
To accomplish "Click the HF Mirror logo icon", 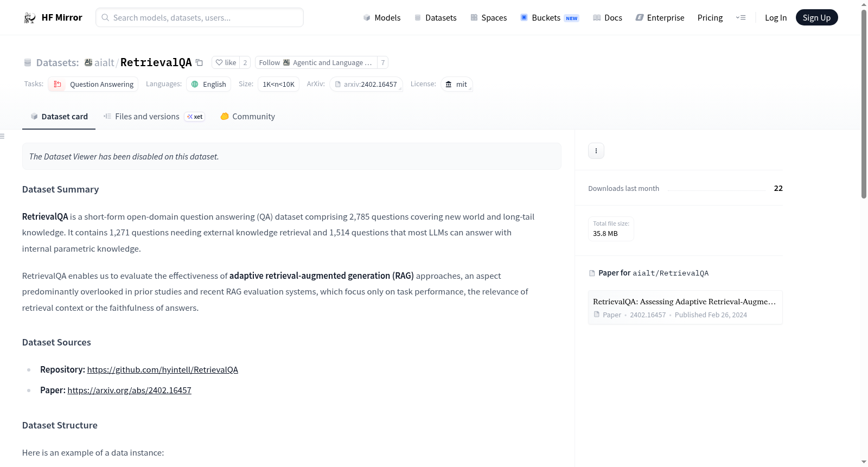I will click(30, 17).
